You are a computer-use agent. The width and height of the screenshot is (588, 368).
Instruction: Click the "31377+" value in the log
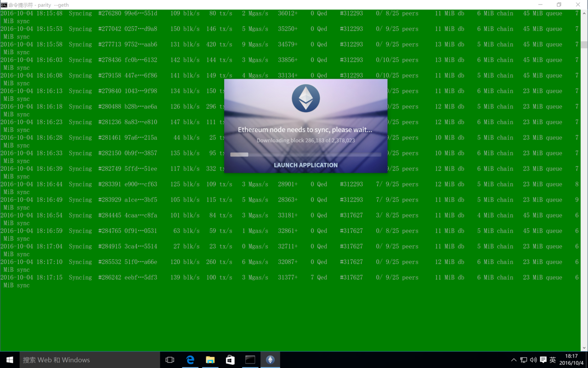(288, 278)
